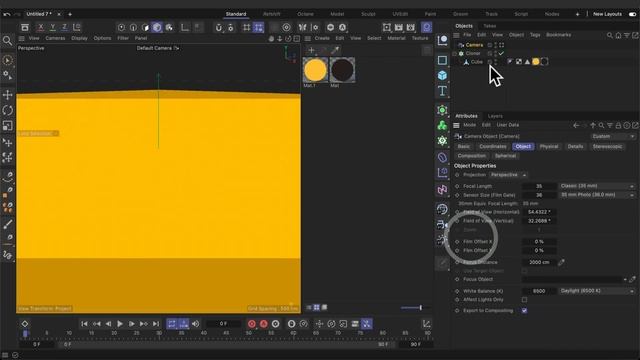Click the Null rectangle icon in palette
This screenshot has height=360, width=640.
pos(442,60)
